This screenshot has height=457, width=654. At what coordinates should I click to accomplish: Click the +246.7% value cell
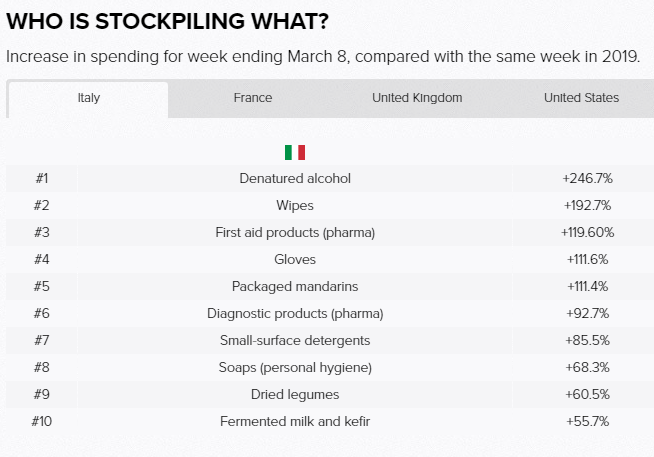pos(587,178)
